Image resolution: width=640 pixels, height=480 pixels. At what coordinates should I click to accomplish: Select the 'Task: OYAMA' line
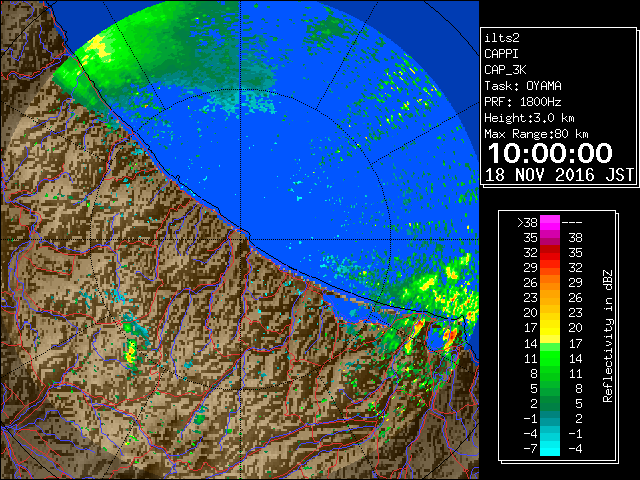(523, 86)
